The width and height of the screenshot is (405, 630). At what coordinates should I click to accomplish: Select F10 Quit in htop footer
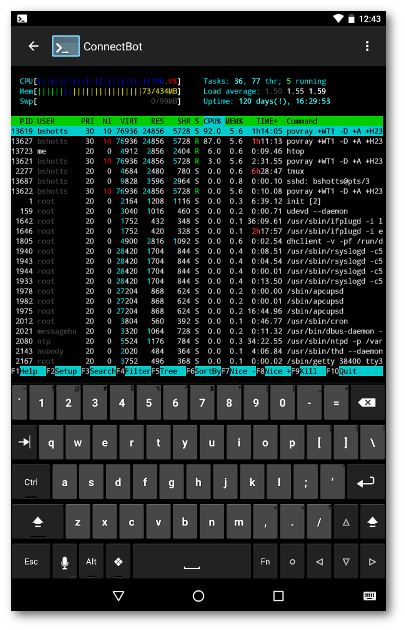click(354, 371)
